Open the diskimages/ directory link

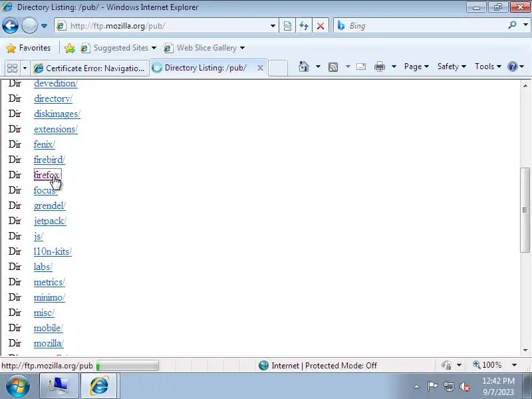pyautogui.click(x=57, y=114)
